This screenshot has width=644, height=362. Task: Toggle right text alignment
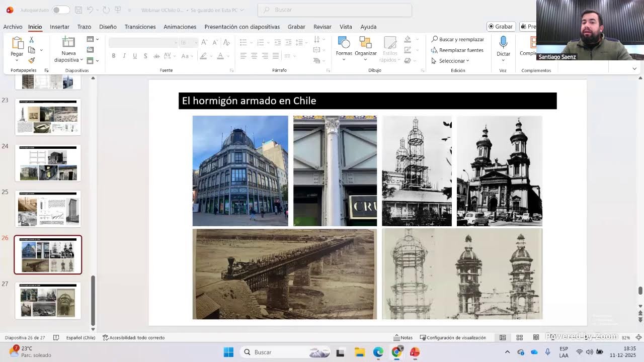(x=265, y=56)
